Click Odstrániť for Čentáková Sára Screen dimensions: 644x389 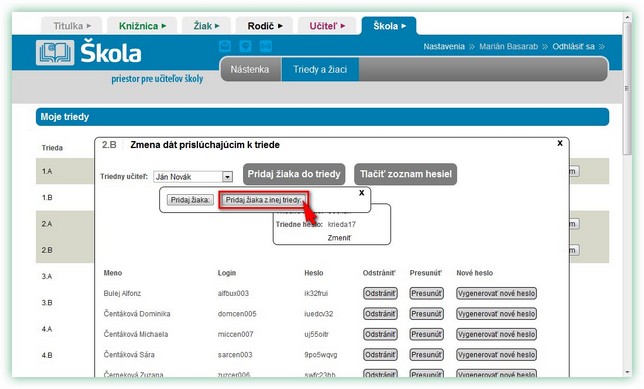pyautogui.click(x=380, y=355)
